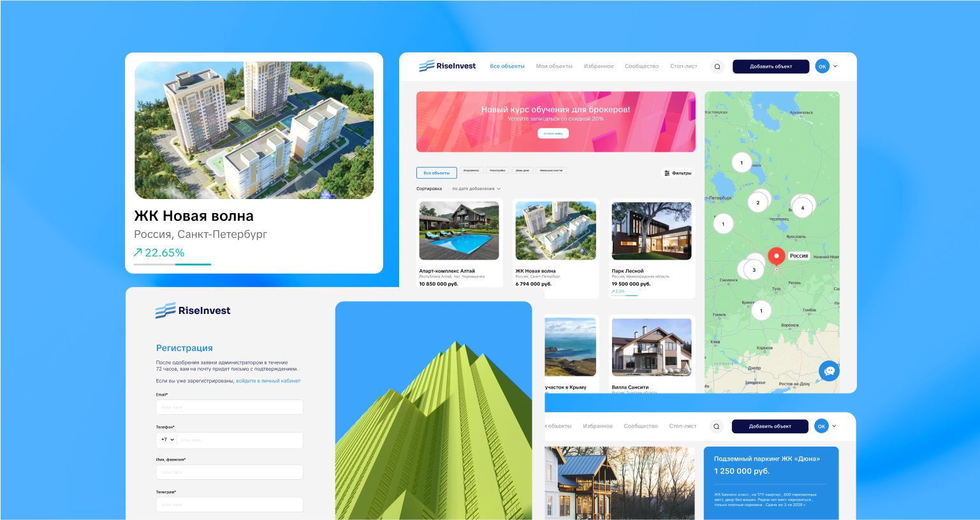Click the price '10 850 000 руб.'

click(x=439, y=284)
